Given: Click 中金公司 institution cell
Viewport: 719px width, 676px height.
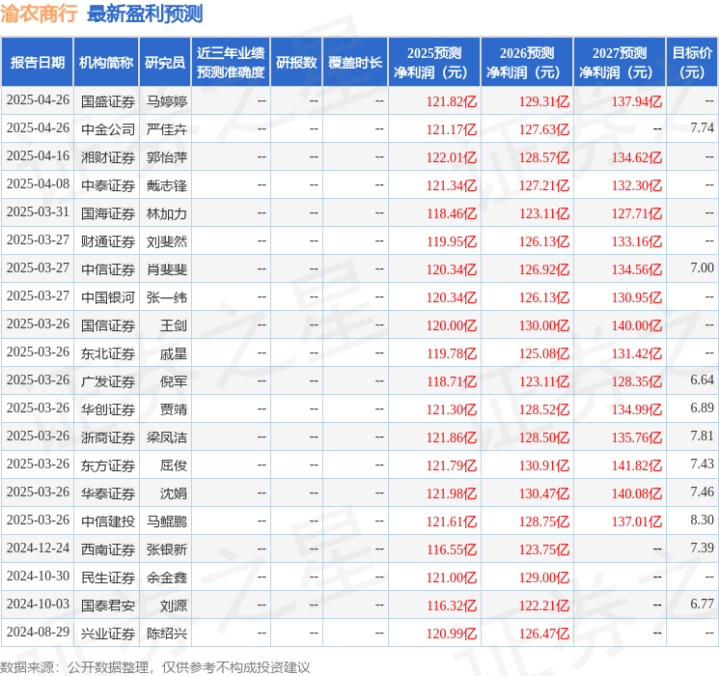Looking at the screenshot, I should click(x=108, y=129).
